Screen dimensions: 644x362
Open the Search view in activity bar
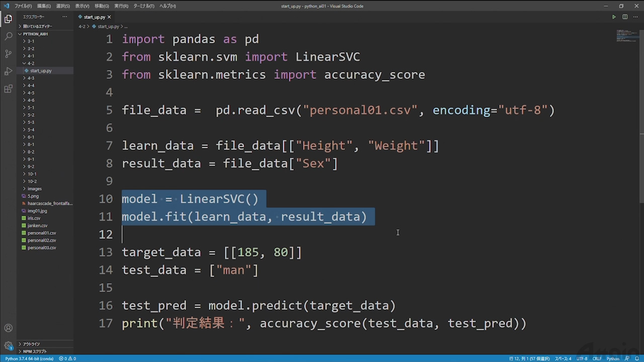coord(8,36)
